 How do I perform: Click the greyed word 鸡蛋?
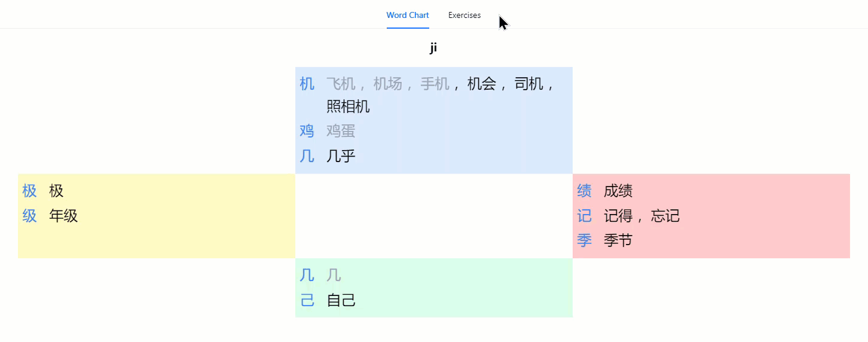(341, 131)
